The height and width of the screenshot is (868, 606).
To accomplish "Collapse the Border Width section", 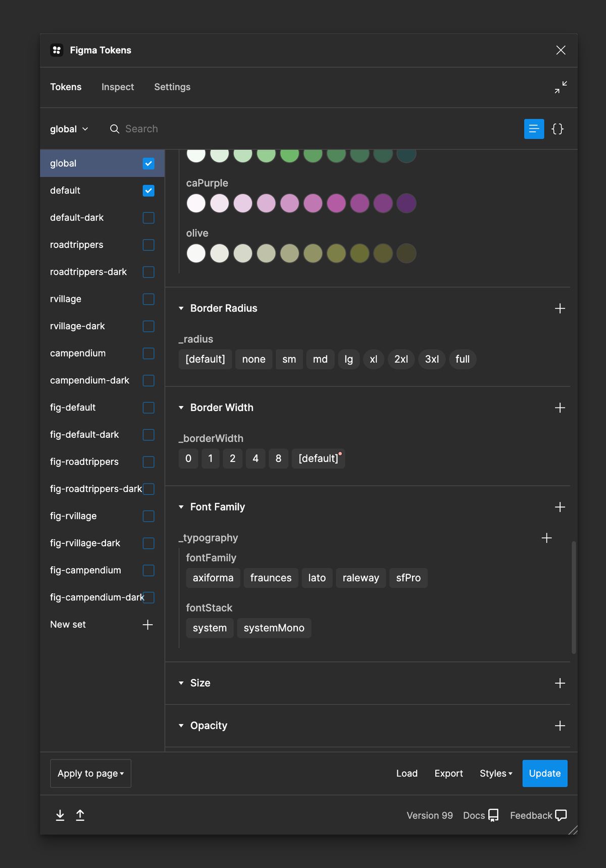I will [181, 408].
